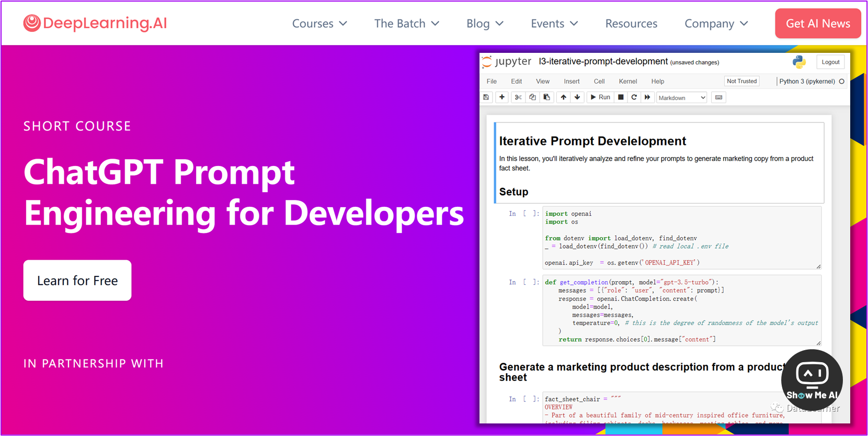Viewport: 868px width, 436px height.
Task: Click the Learn for Free button
Action: [77, 281]
